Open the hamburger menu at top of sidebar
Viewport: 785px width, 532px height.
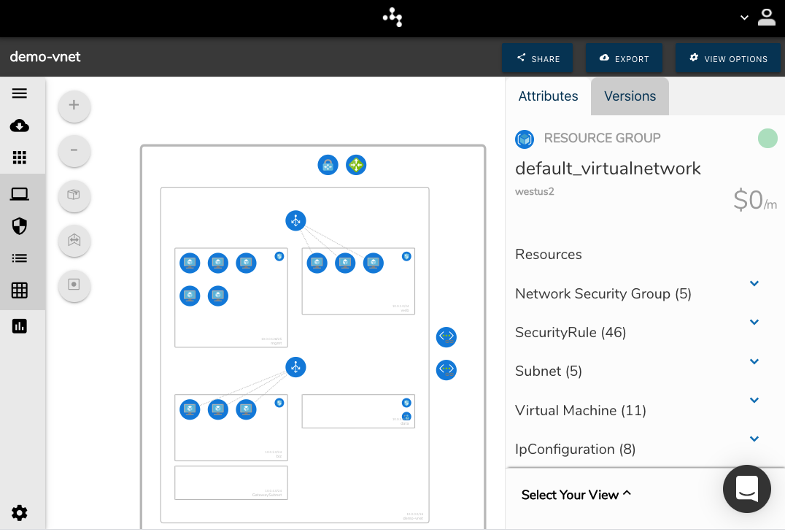[x=20, y=93]
